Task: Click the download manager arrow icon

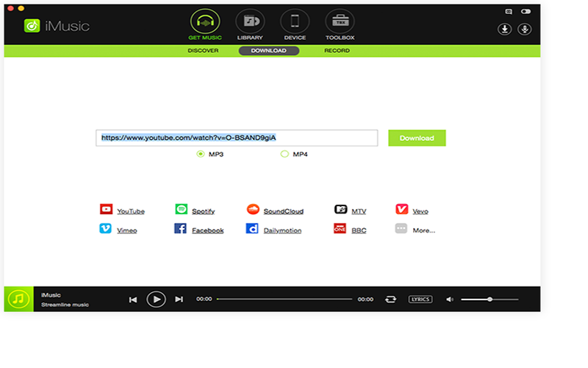Action: pyautogui.click(x=504, y=29)
